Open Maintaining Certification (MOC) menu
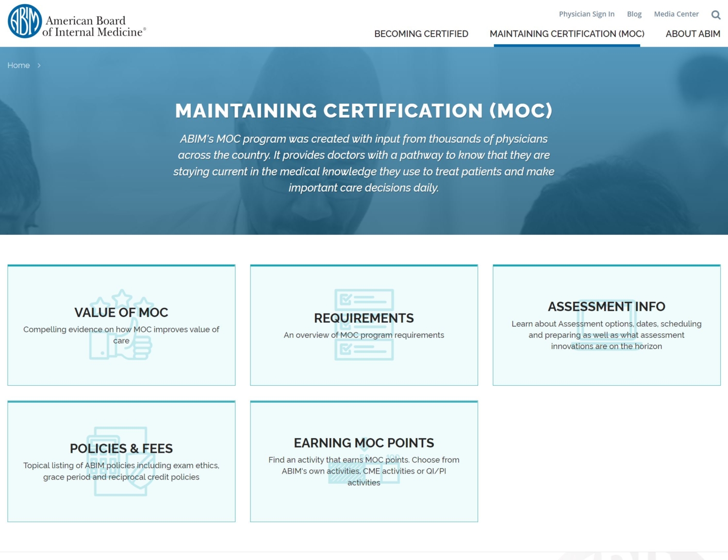 tap(567, 33)
